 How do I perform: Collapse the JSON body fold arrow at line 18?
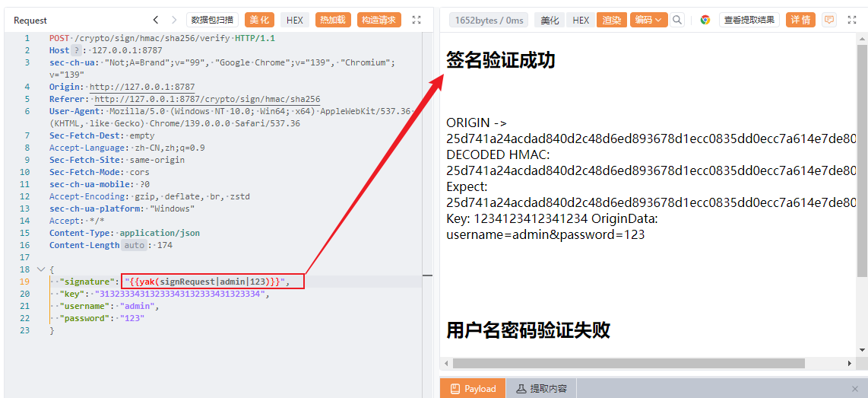pos(40,269)
